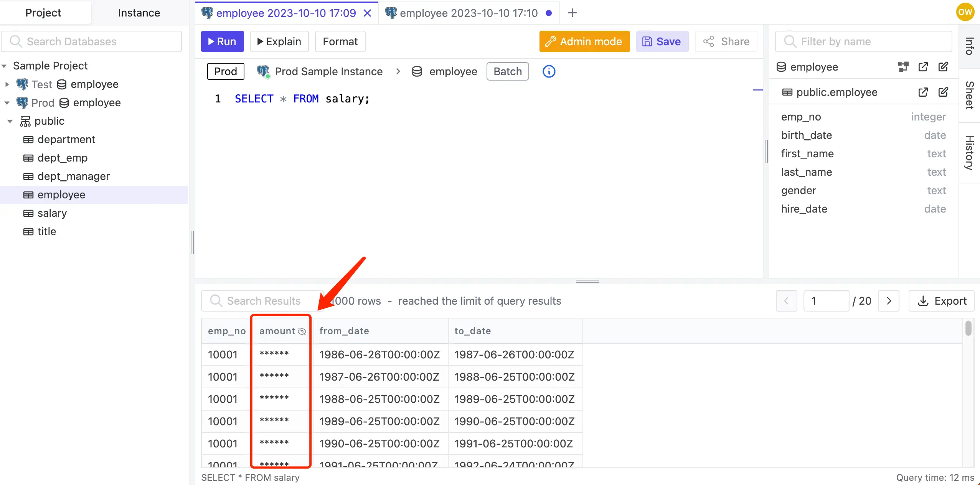Click the masked-data eye icon on amount column
This screenshot has height=485, width=980.
click(302, 332)
